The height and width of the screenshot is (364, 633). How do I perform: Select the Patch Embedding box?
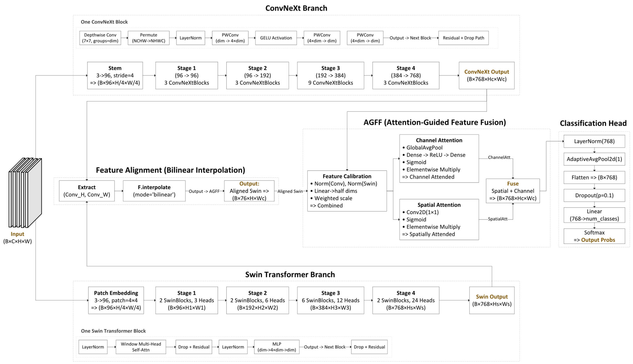(x=116, y=300)
